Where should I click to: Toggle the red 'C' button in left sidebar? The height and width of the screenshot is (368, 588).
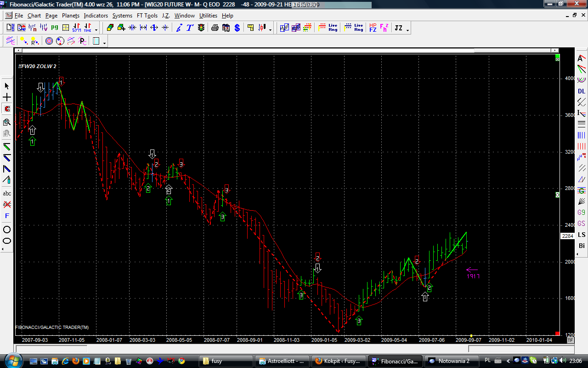point(7,109)
